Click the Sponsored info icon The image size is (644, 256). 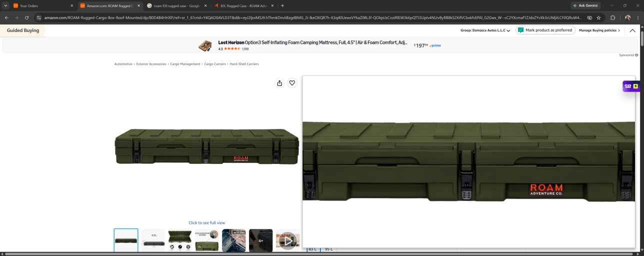[x=636, y=55]
